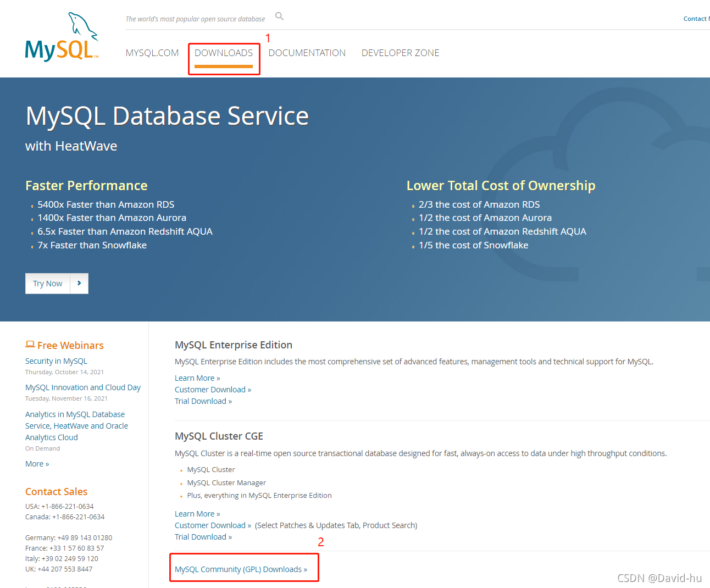The image size is (710, 588).
Task: Go to the DEVELOPER ZONE tab
Action: point(401,53)
